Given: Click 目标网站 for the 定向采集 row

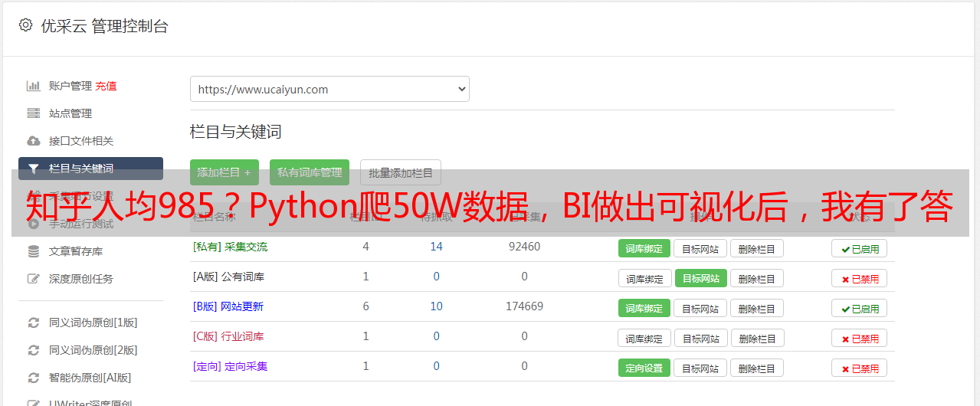Looking at the screenshot, I should pos(700,368).
